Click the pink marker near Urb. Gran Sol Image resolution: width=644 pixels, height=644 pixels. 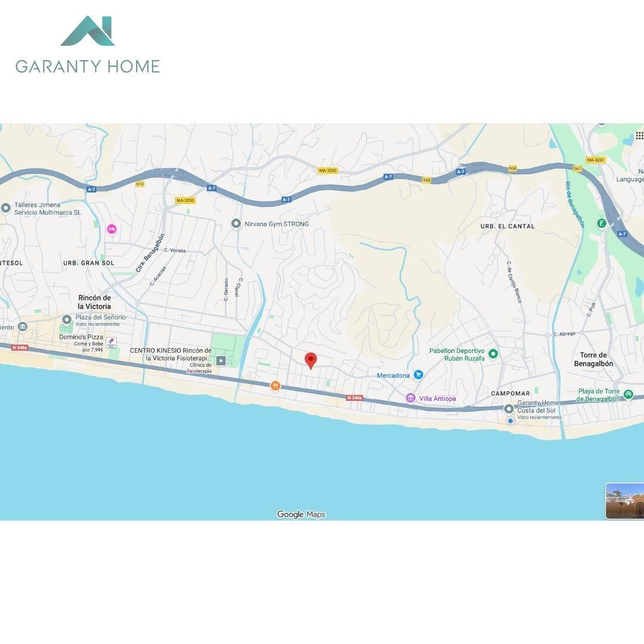112,229
